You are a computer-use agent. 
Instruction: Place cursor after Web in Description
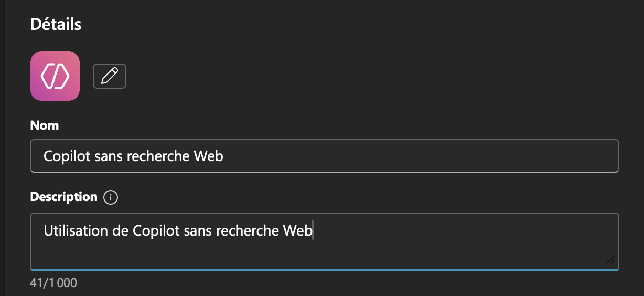(313, 230)
